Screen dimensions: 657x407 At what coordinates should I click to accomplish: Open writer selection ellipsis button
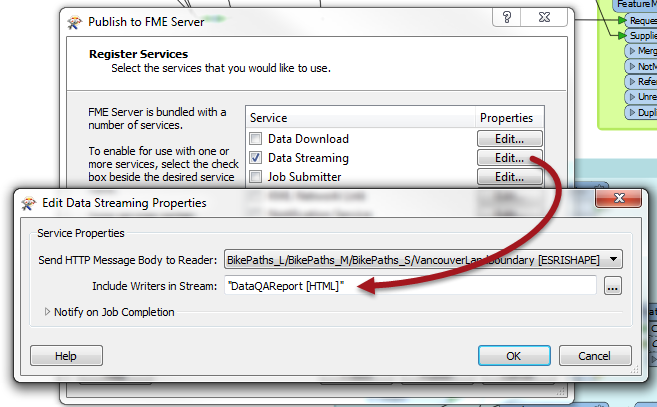pos(613,286)
